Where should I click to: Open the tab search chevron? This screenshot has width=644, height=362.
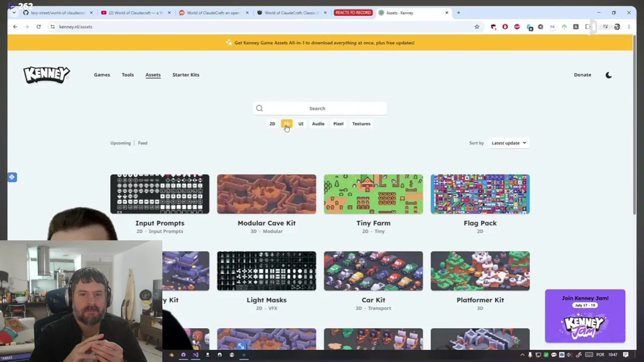click(14, 13)
